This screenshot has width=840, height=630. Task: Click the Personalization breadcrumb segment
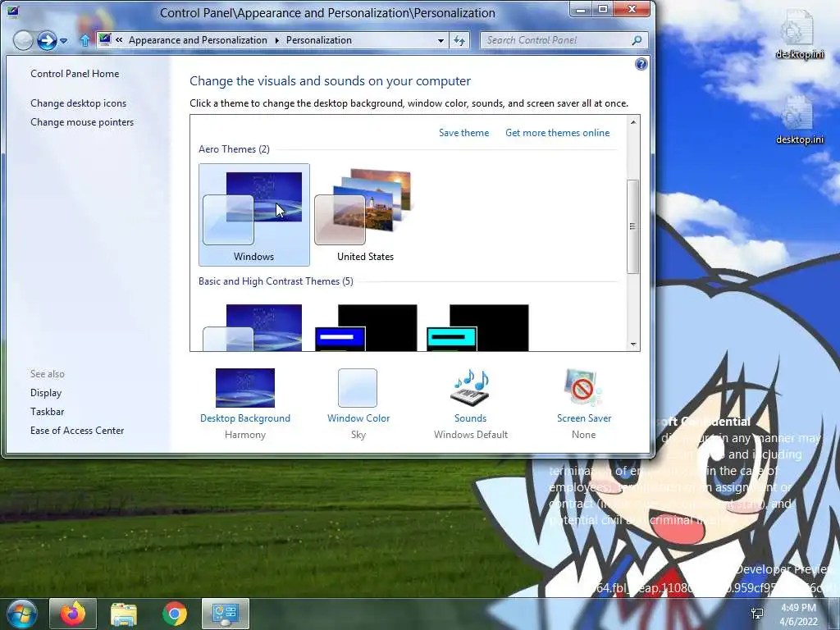point(319,40)
